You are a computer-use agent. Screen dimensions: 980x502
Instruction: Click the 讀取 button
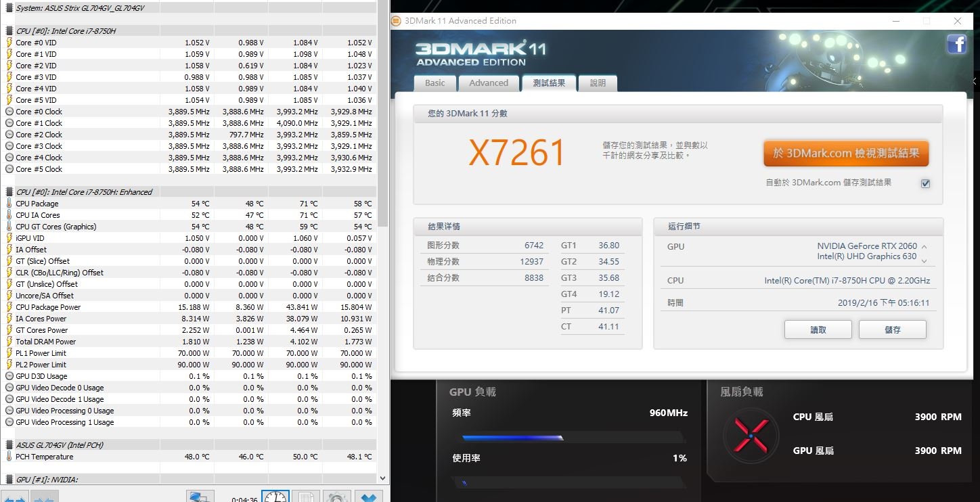tap(818, 330)
